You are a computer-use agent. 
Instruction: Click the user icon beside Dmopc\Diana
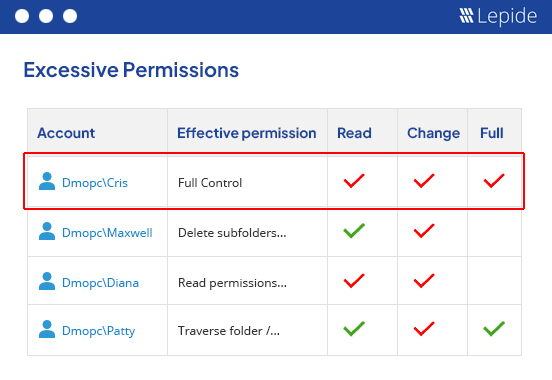pyautogui.click(x=47, y=281)
